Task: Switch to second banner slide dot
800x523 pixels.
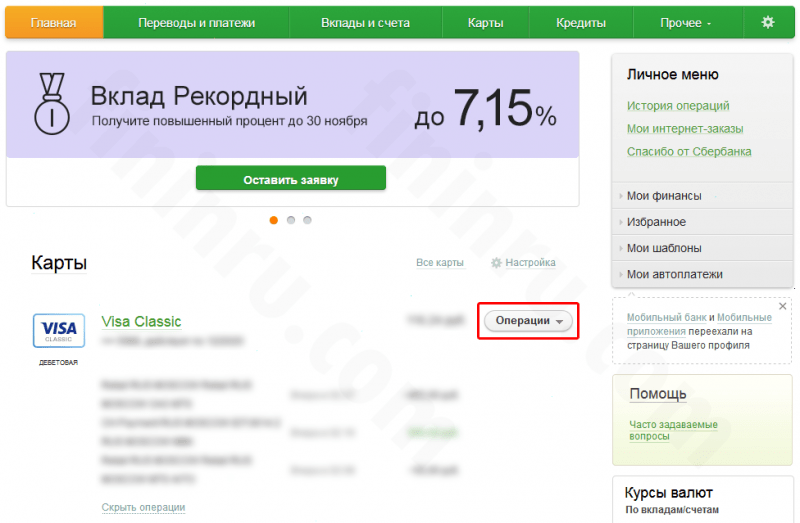Action: [291, 220]
